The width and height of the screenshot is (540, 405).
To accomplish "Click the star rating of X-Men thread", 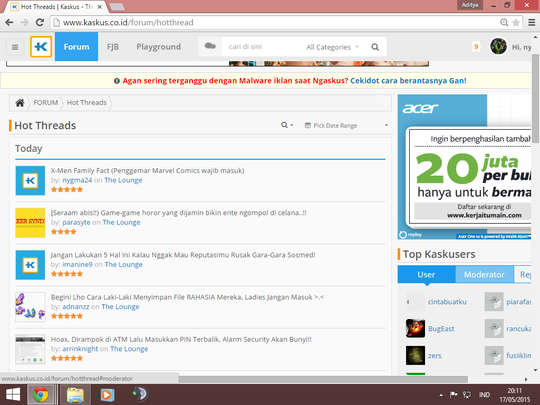I will [x=67, y=189].
